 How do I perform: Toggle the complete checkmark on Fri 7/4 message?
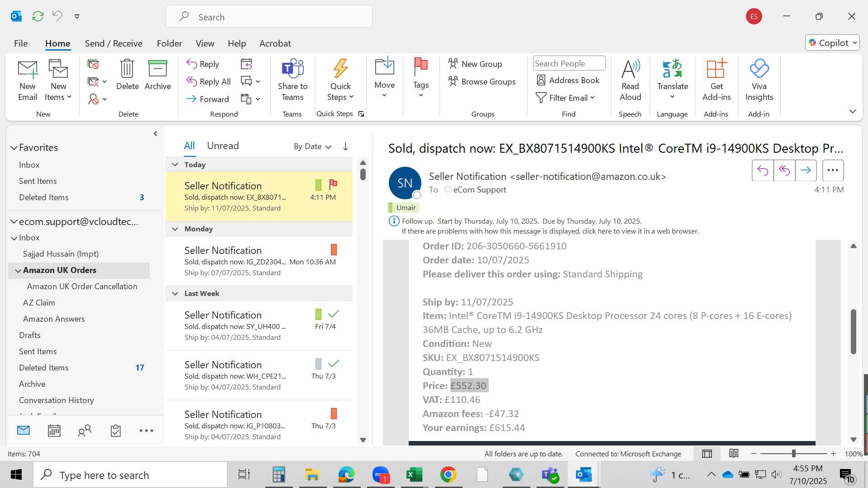click(334, 314)
